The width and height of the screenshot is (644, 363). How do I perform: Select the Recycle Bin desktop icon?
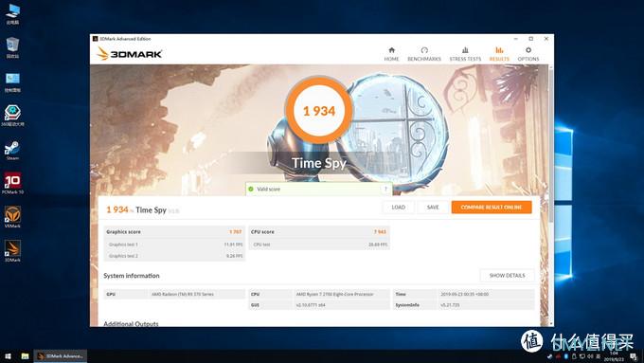point(12,47)
